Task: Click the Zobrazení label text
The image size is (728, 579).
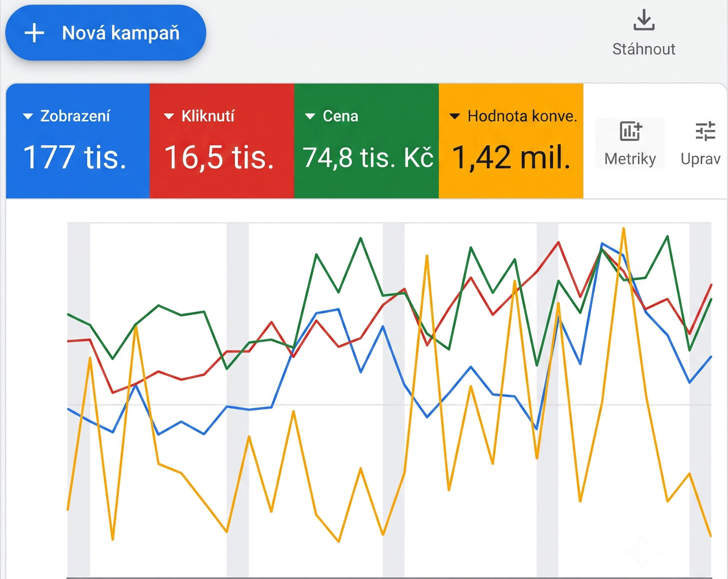Action: (x=75, y=116)
